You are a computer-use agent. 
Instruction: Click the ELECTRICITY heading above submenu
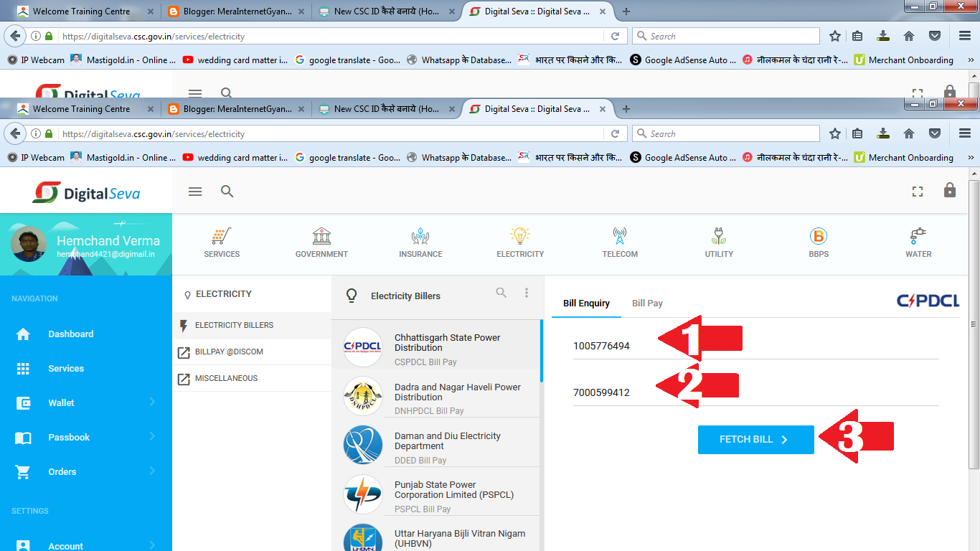(224, 294)
